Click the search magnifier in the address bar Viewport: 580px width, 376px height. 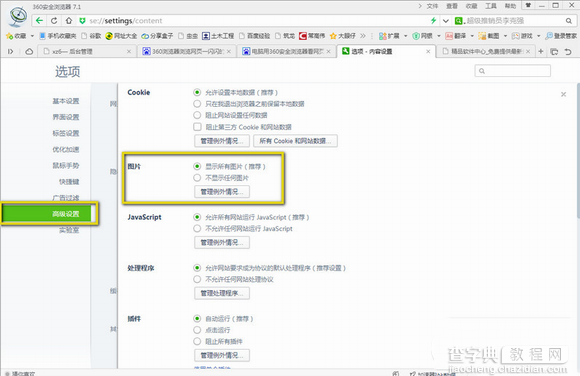569,21
